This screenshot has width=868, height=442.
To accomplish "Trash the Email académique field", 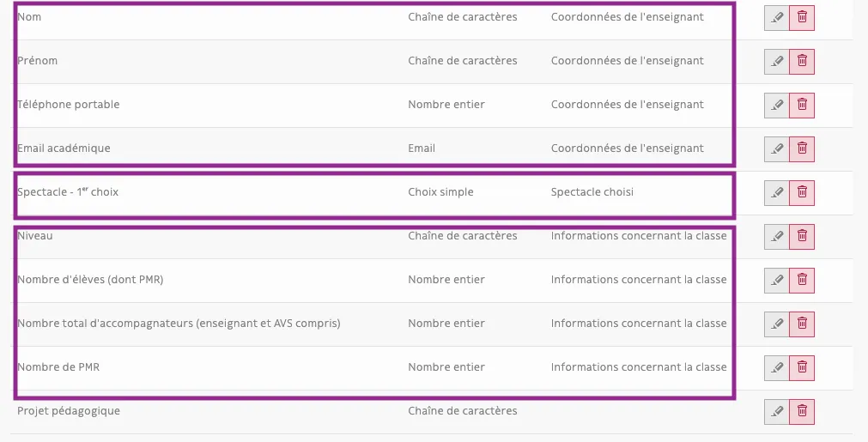I will pyautogui.click(x=802, y=148).
